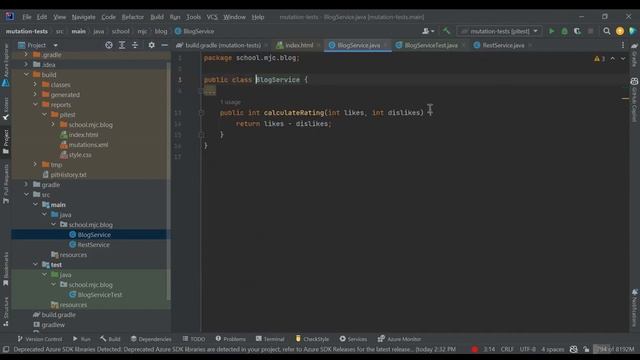Open the Refactor menu
Viewport: 640px width, 360px height.
(x=133, y=17)
